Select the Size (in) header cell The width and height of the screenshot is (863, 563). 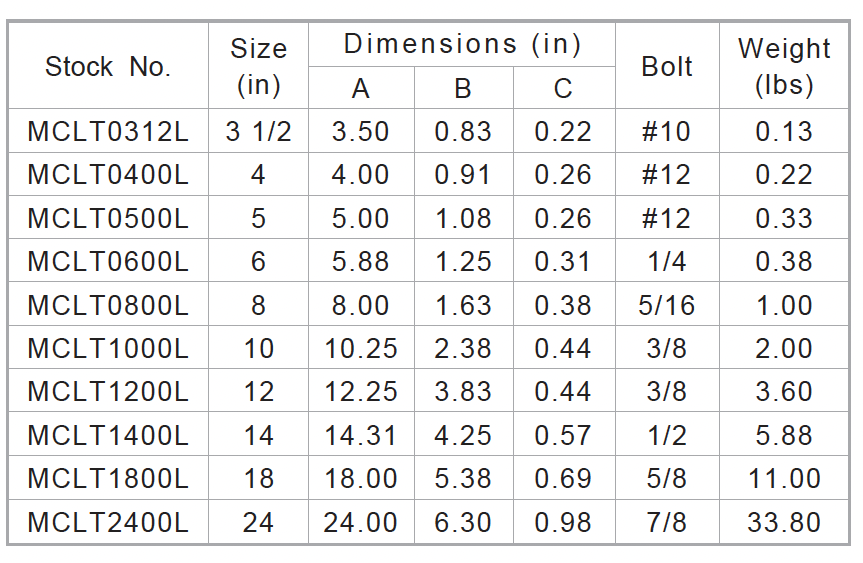pos(259,67)
